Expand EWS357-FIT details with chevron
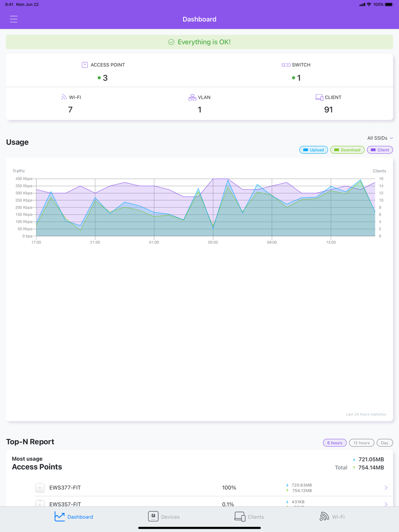This screenshot has height=532, width=399. (386, 504)
